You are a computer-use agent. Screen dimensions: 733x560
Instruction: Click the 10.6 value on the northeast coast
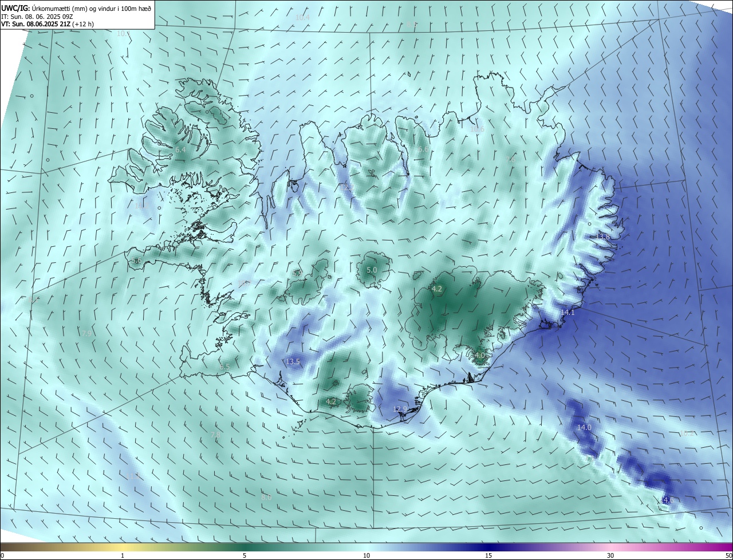(477, 129)
